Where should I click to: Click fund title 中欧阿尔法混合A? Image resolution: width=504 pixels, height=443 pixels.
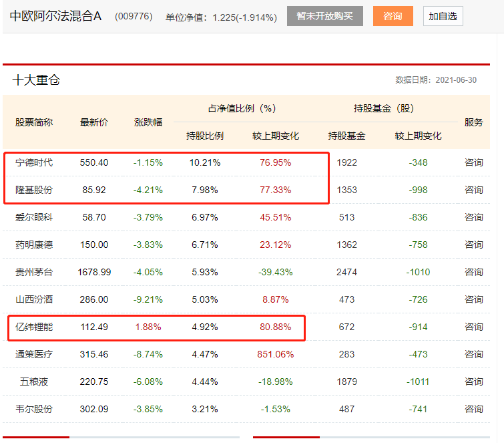[55, 16]
